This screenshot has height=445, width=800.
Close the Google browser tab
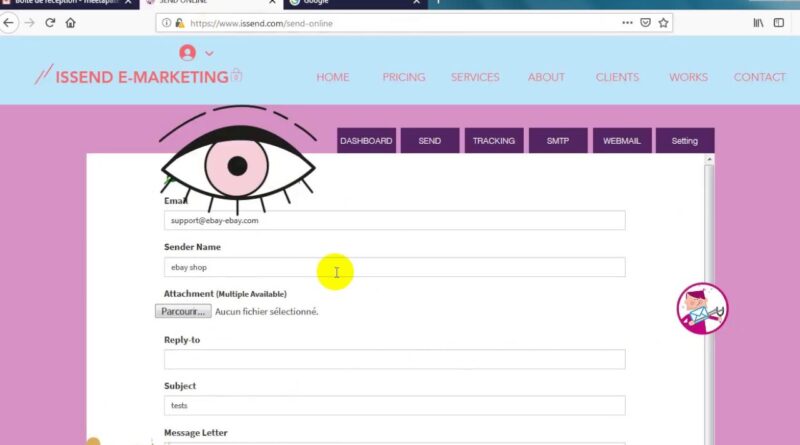416,3
